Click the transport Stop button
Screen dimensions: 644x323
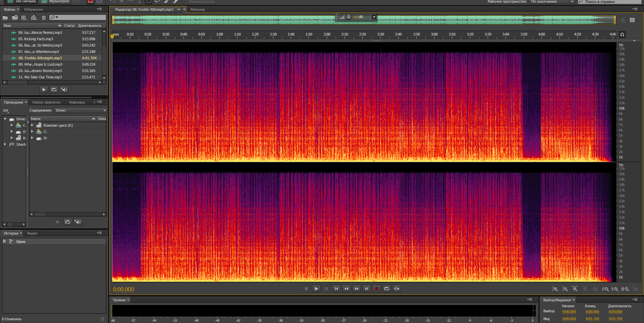[306, 288]
